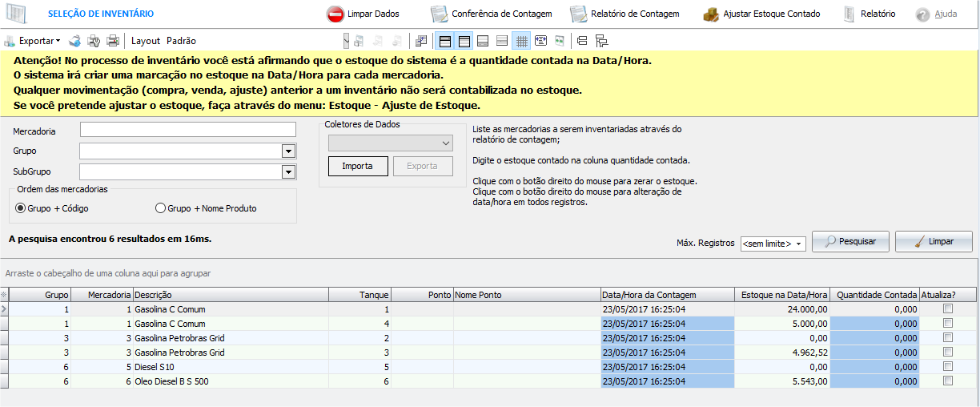Click the inventory shelf icon beside Seleção de Inventário

click(16, 14)
